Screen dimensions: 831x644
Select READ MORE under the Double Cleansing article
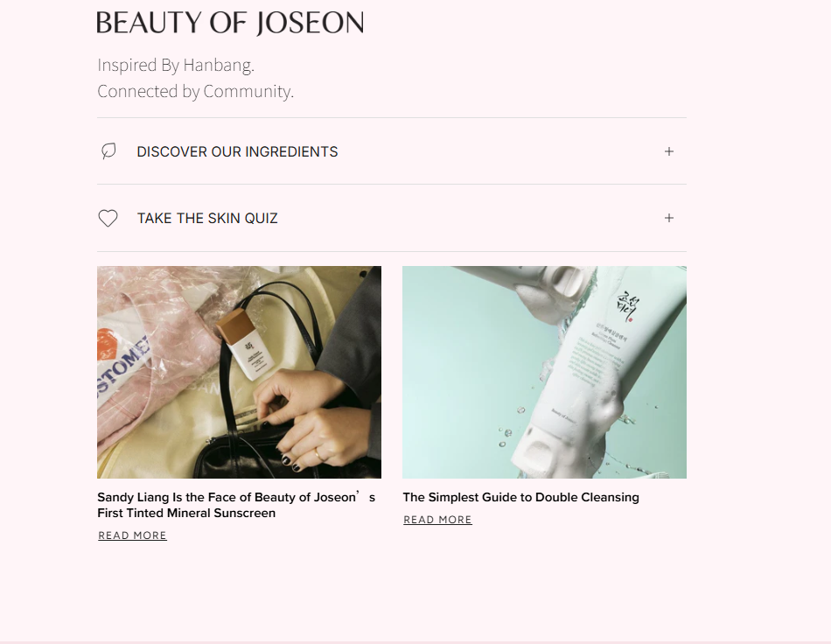click(x=437, y=520)
